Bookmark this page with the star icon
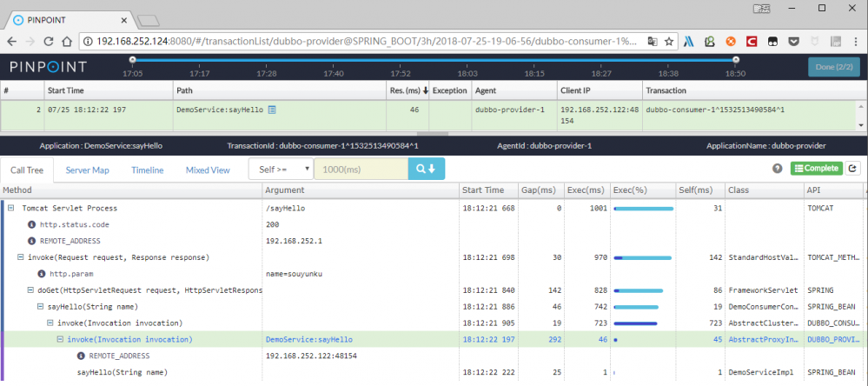This screenshot has width=868, height=386. [669, 41]
